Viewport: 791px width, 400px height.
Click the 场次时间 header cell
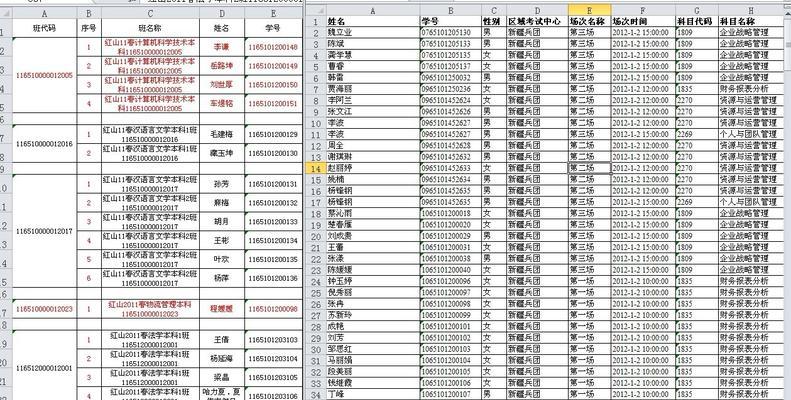[x=643, y=22]
